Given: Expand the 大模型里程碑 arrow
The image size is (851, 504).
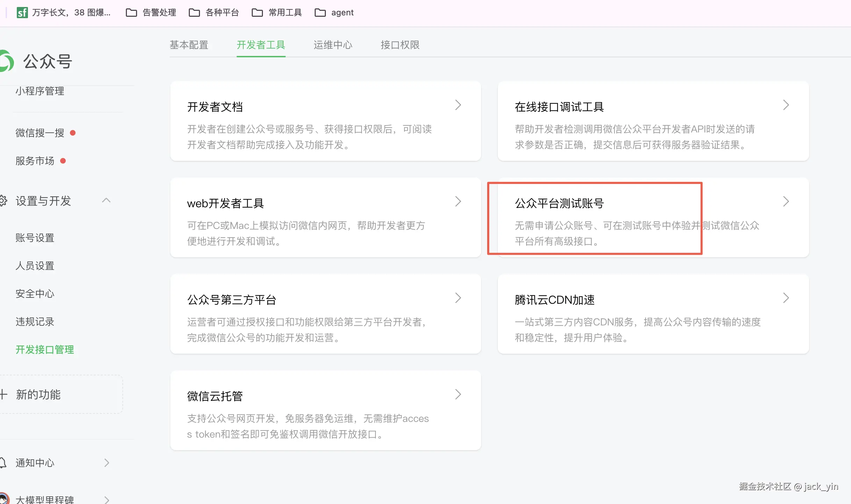Looking at the screenshot, I should (x=107, y=500).
